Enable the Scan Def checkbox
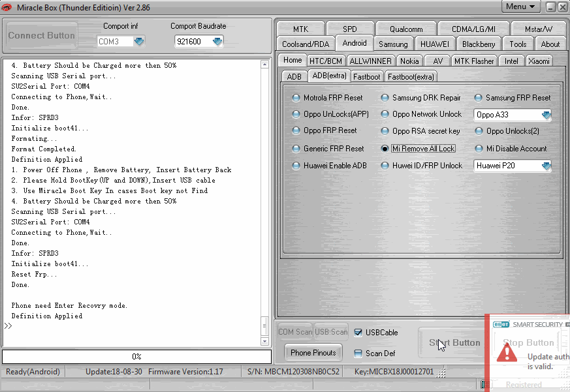The width and height of the screenshot is (570, 392). tap(358, 353)
